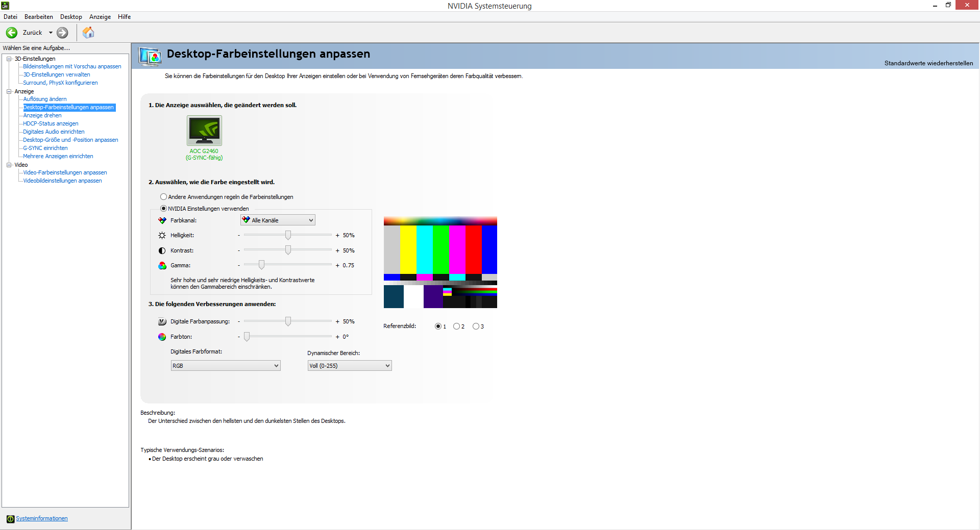Open 'HDCP-Status anzeigen' task

tap(51, 123)
